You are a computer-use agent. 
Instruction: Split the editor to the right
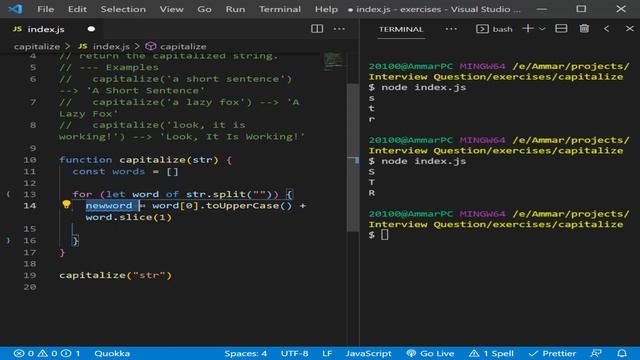tap(317, 29)
